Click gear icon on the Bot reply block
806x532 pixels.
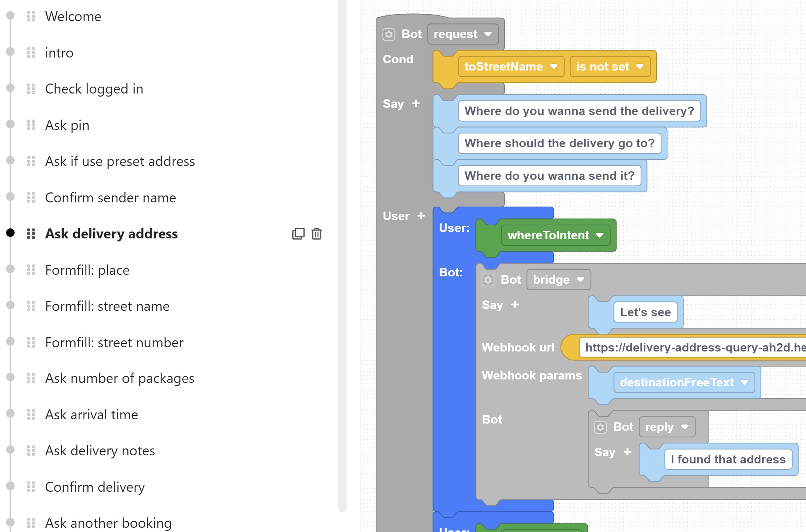(600, 427)
